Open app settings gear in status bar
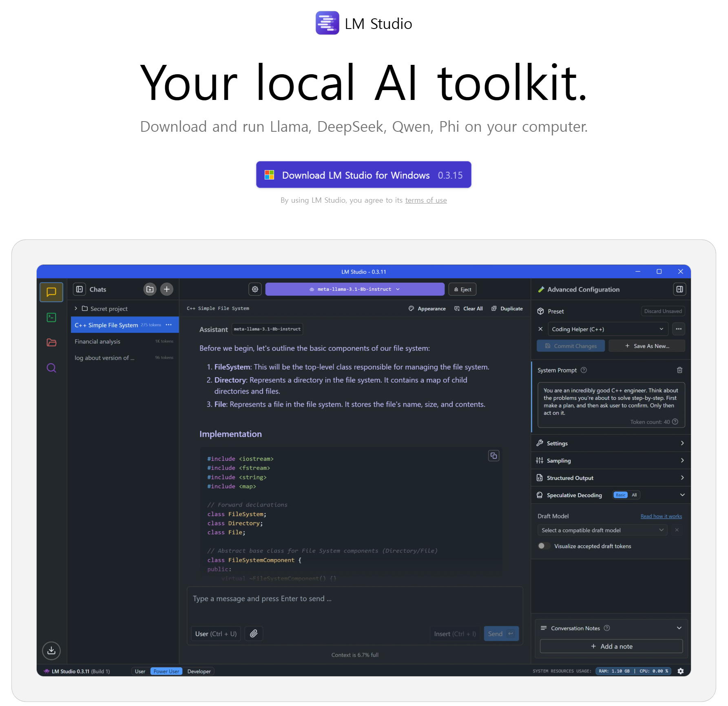728x706 pixels. (681, 671)
